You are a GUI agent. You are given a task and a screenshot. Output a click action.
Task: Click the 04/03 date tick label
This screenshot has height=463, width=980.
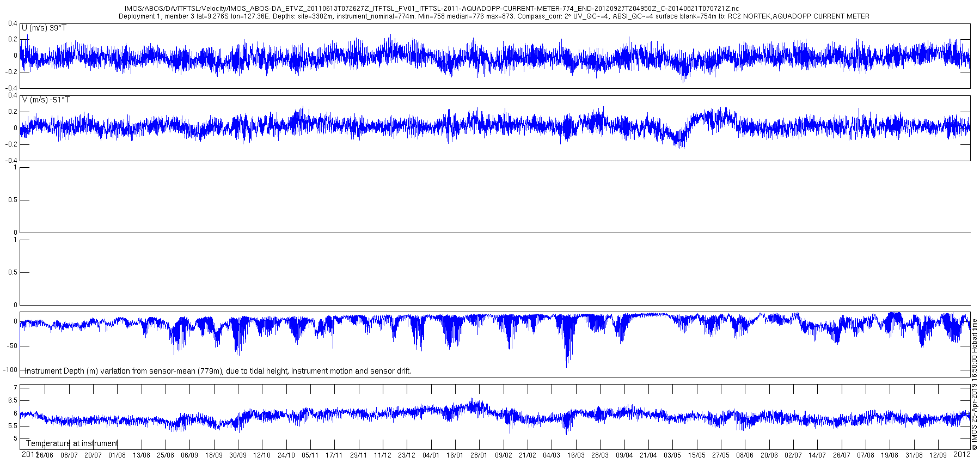click(552, 455)
